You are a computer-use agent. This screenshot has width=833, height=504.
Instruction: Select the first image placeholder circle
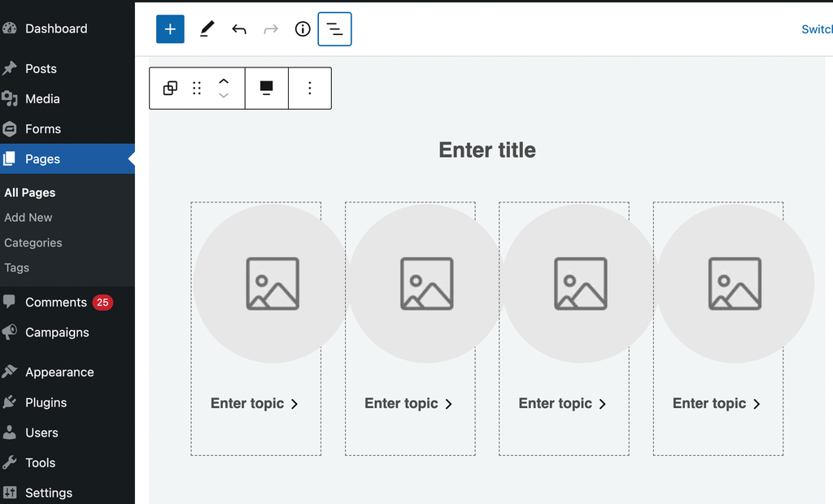click(272, 284)
